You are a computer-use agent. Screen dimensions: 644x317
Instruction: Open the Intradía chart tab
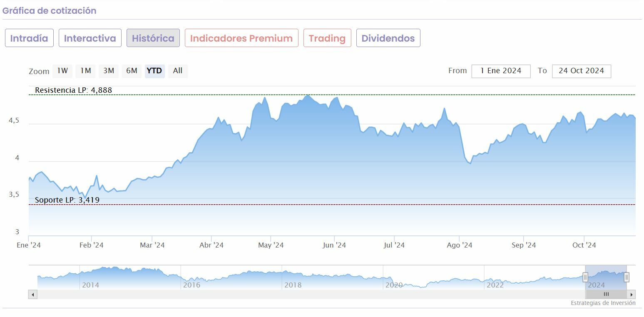[x=29, y=38]
